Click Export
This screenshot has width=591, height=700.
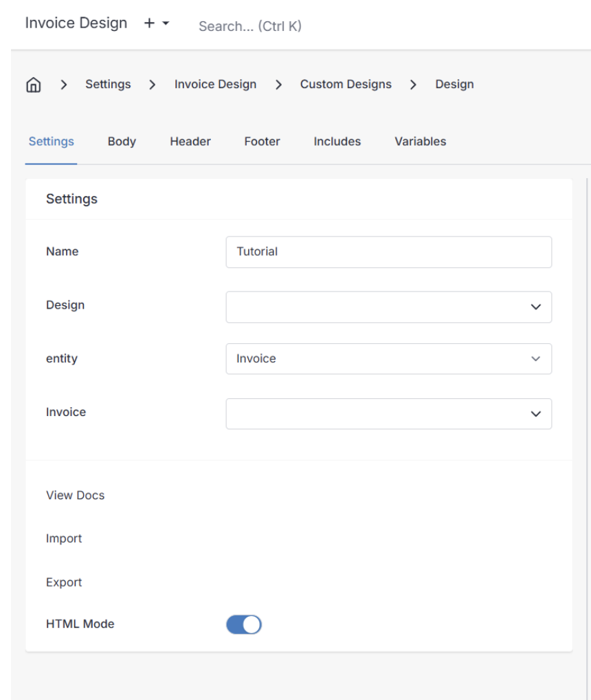pyautogui.click(x=64, y=582)
